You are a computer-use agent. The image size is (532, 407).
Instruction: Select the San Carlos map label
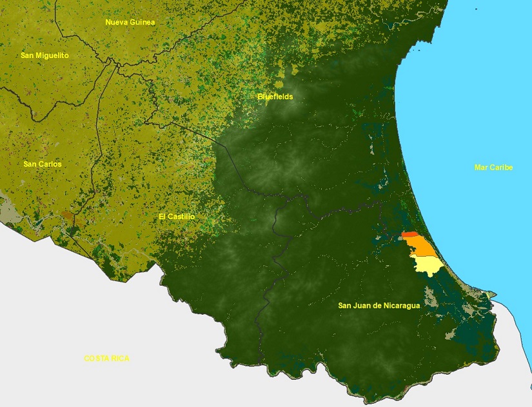pyautogui.click(x=43, y=164)
